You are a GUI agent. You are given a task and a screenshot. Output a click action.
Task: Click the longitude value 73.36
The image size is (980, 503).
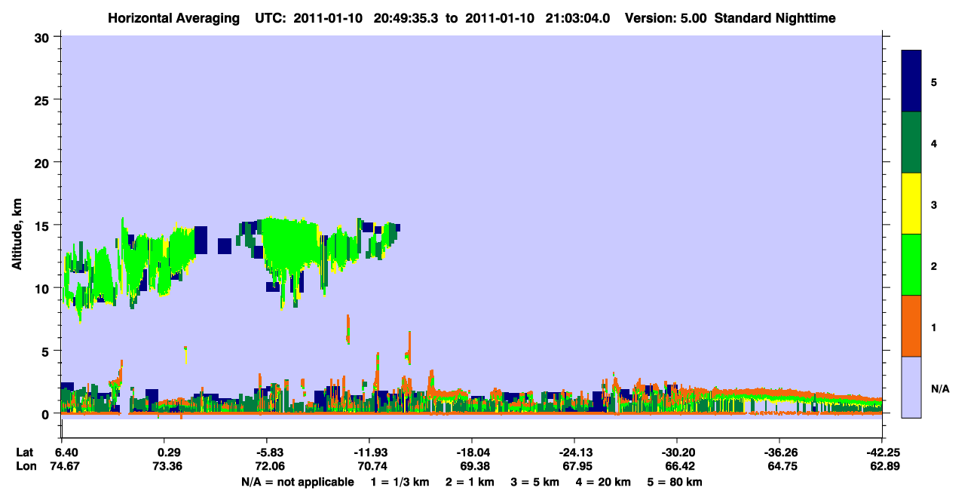169,466
